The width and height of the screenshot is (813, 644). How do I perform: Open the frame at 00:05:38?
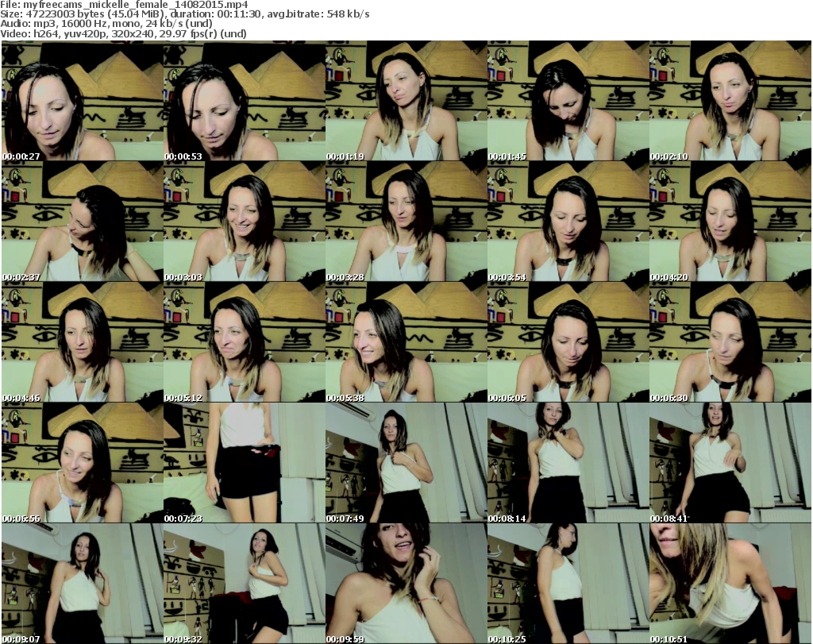pyautogui.click(x=406, y=342)
